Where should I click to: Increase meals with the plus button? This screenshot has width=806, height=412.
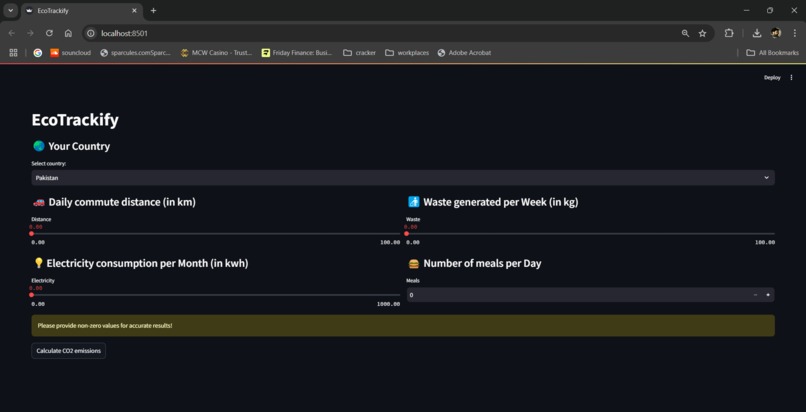pos(768,295)
